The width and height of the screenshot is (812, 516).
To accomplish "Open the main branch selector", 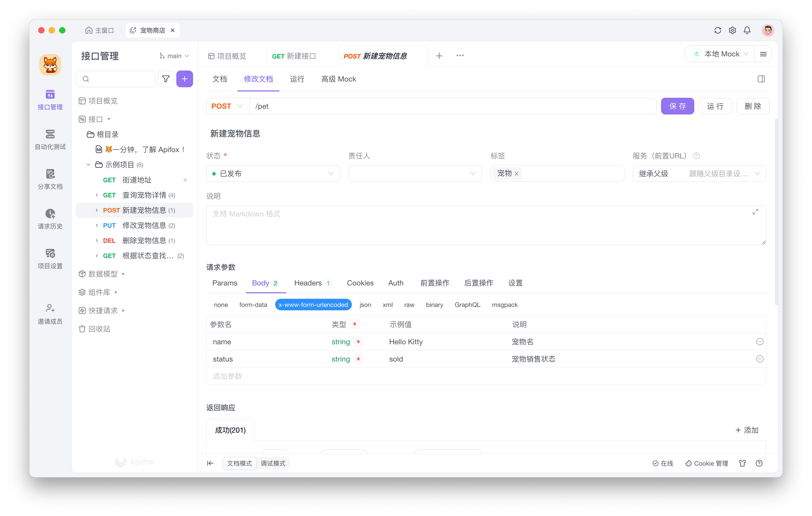I will (x=174, y=55).
